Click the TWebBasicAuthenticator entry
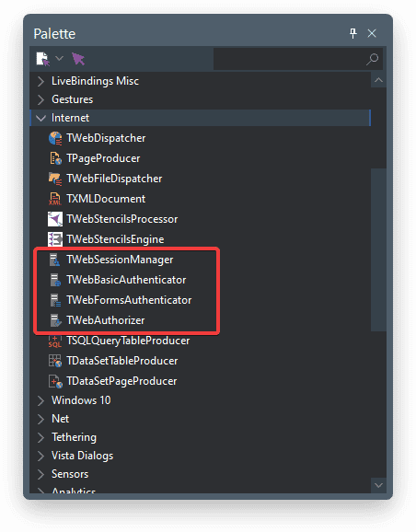This screenshot has width=416, height=532. pos(126,280)
